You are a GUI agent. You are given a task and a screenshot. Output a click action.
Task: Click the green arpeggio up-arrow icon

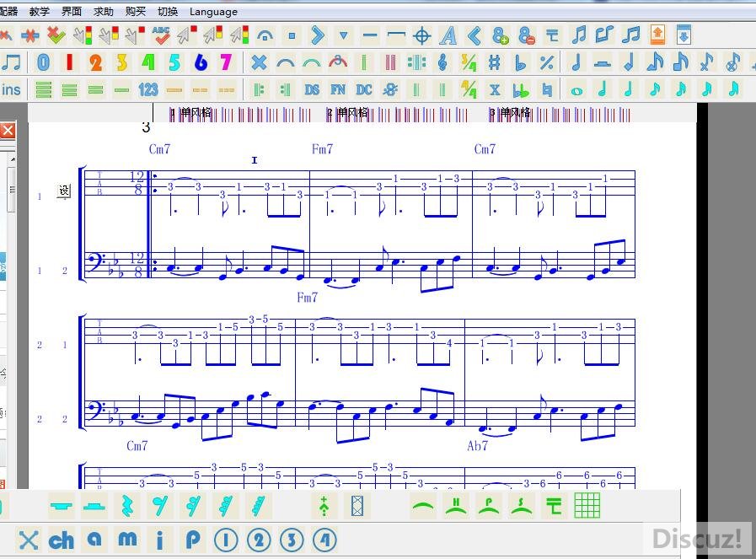[x=324, y=507]
